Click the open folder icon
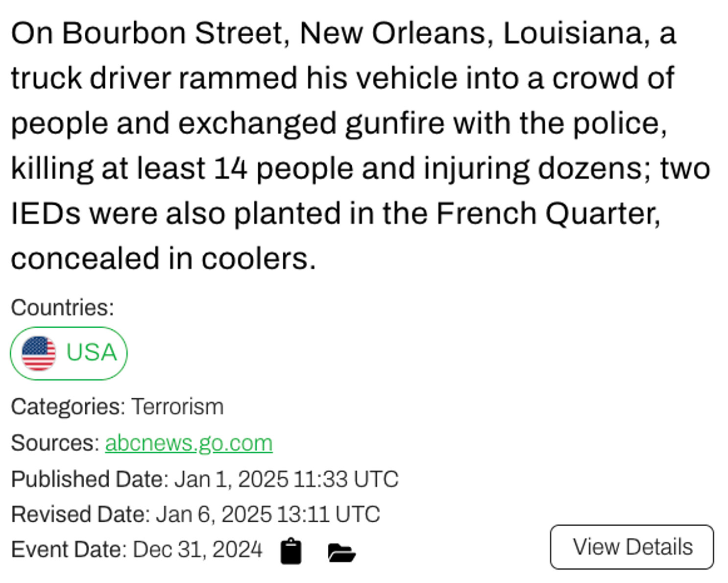 click(341, 552)
